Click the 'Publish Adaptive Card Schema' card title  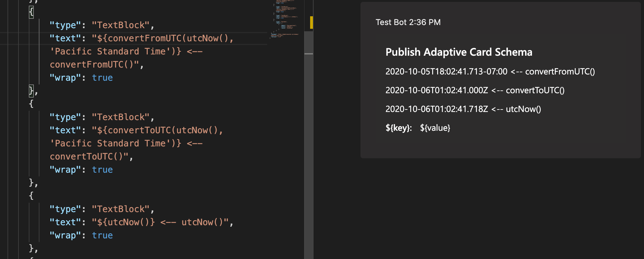[x=459, y=52]
